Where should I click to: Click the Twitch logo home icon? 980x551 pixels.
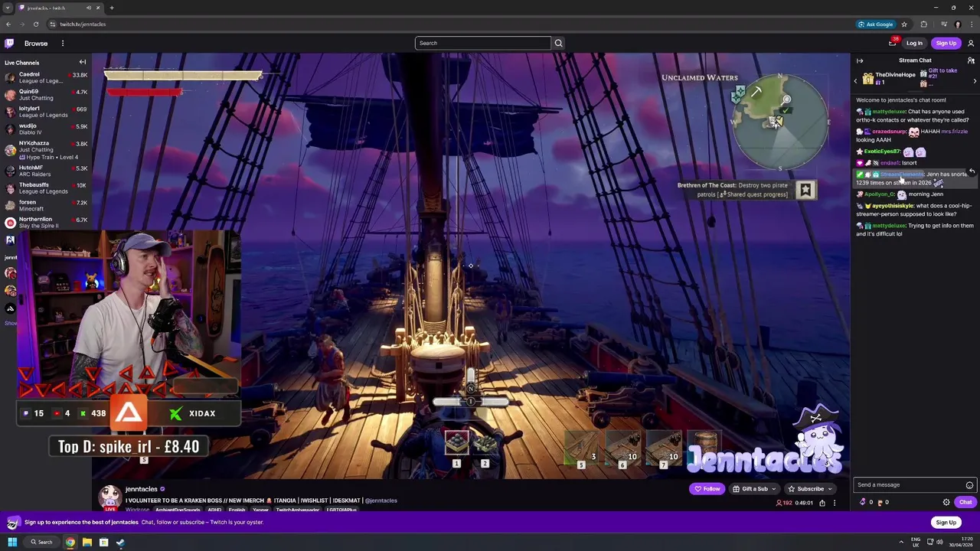pos(9,44)
